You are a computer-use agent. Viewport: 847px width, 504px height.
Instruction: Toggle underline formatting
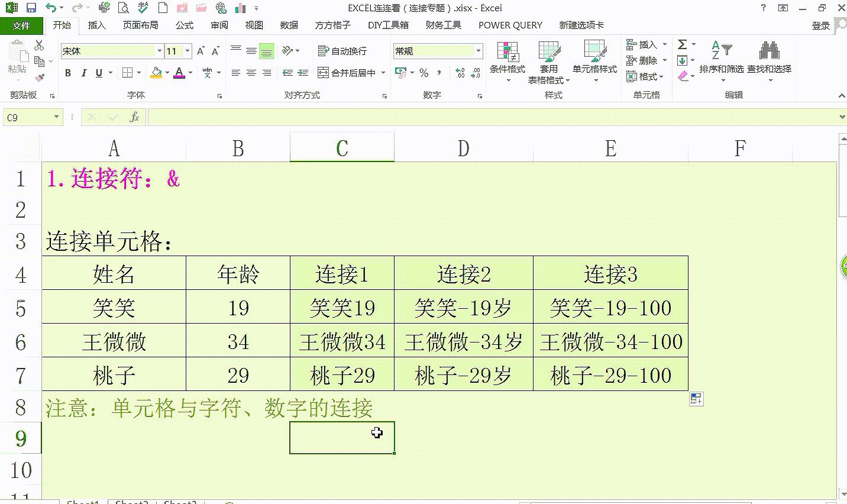(98, 72)
